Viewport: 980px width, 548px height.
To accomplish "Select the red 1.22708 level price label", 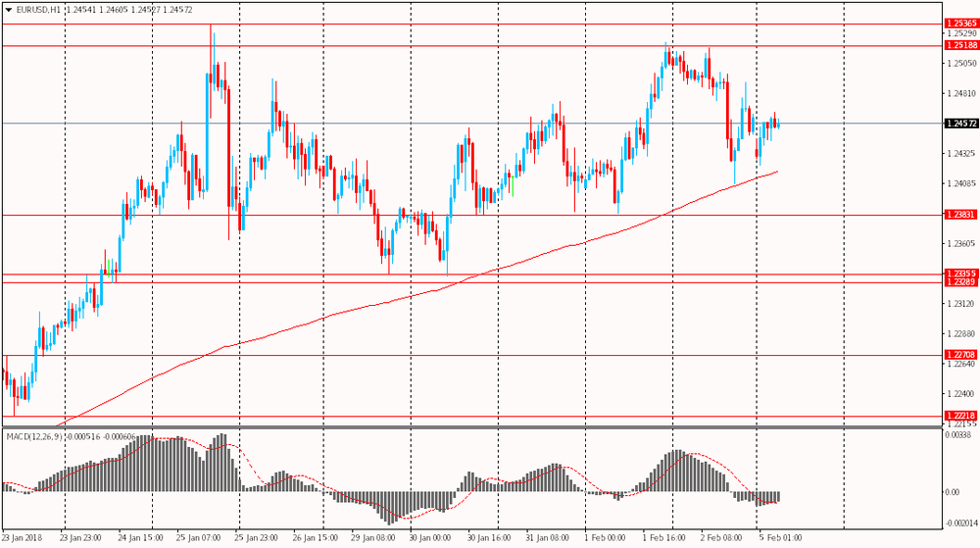I will coord(961,354).
